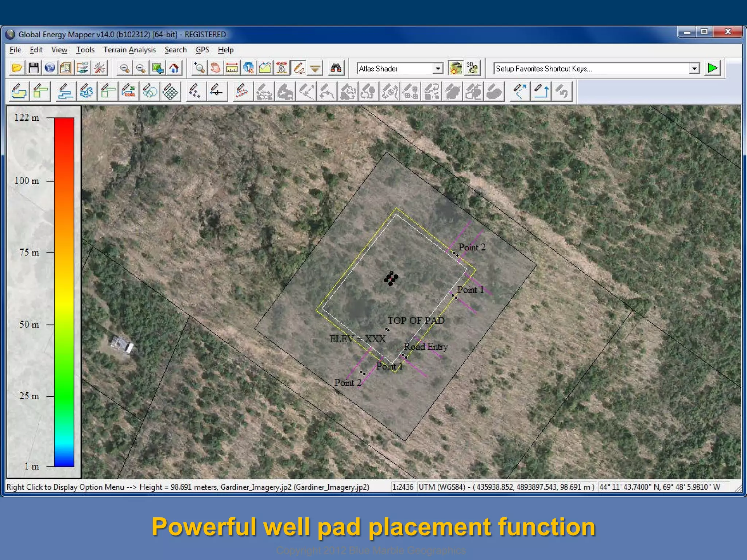Click the 1:2436 scale in status bar
The image size is (747, 560).
click(x=403, y=487)
